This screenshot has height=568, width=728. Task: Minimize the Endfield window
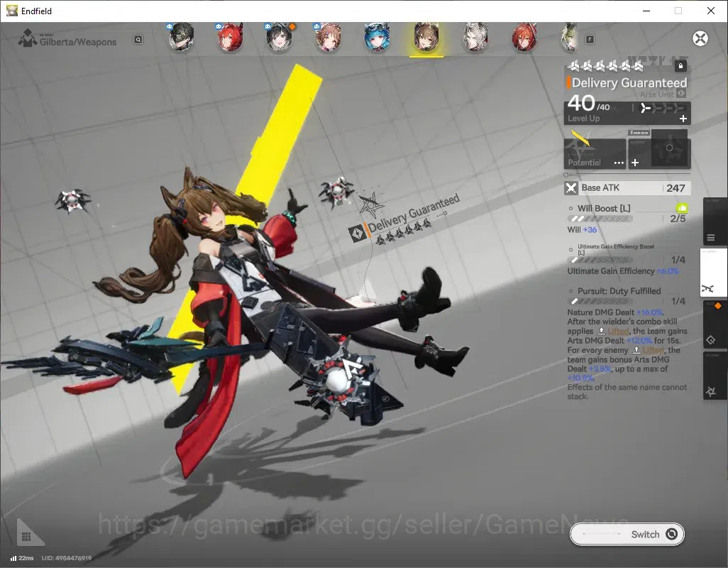[646, 11]
